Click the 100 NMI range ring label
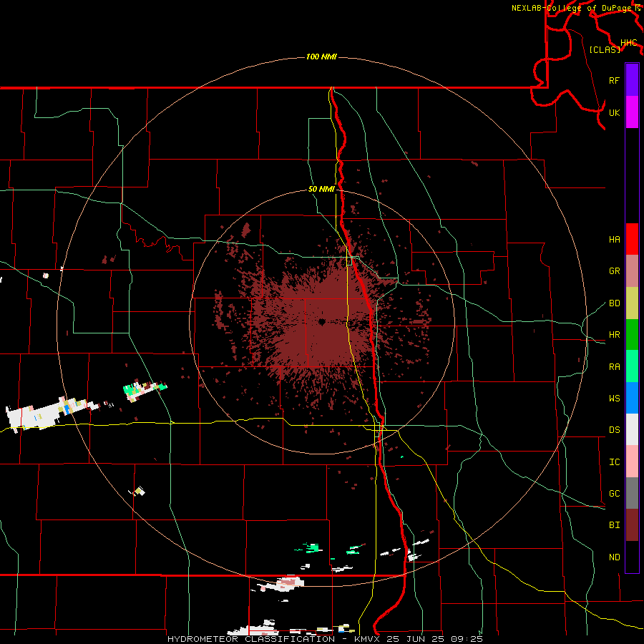 (x=321, y=57)
